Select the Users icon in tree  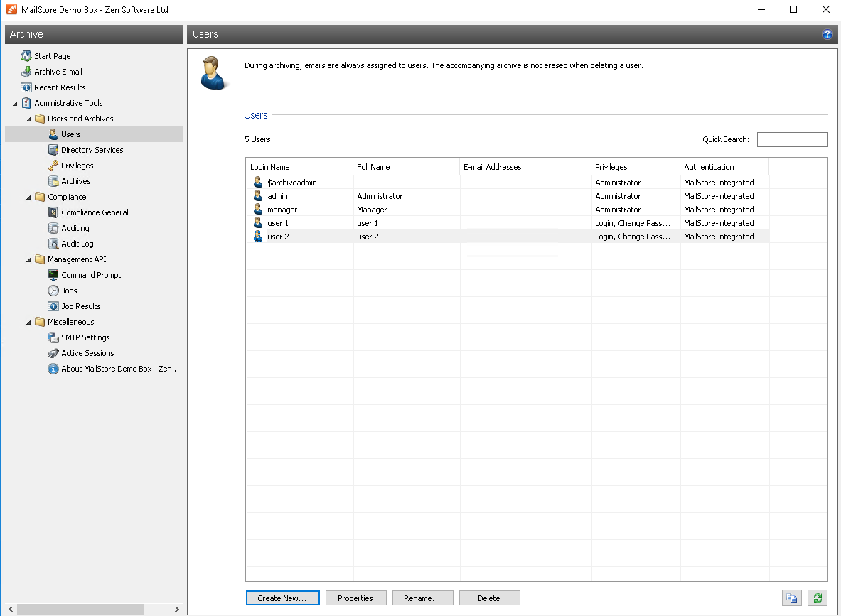point(53,134)
